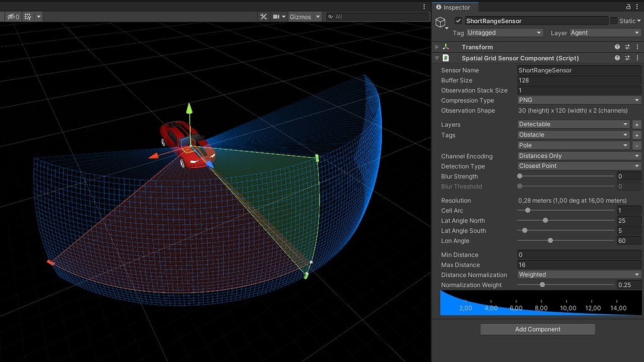This screenshot has width=644, height=362.
Task: Click the GameObject cube icon in the Inspector
Action: point(442,23)
